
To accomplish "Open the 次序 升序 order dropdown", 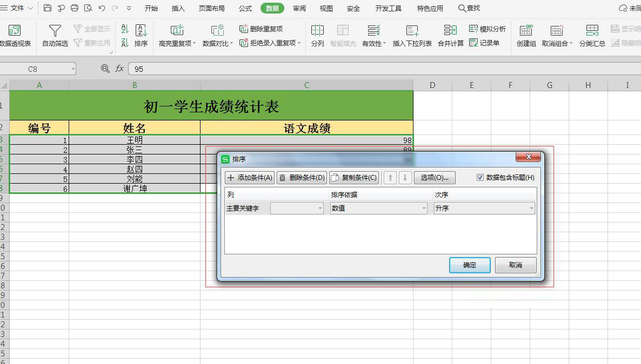I will (484, 208).
